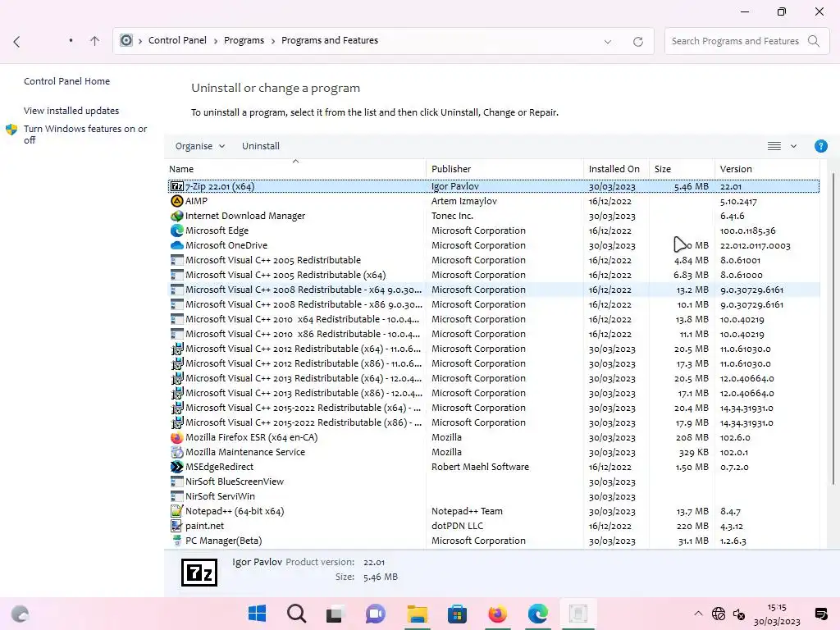Open Microsoft Edge from the taskbar
This screenshot has height=630, width=840.
point(537,614)
